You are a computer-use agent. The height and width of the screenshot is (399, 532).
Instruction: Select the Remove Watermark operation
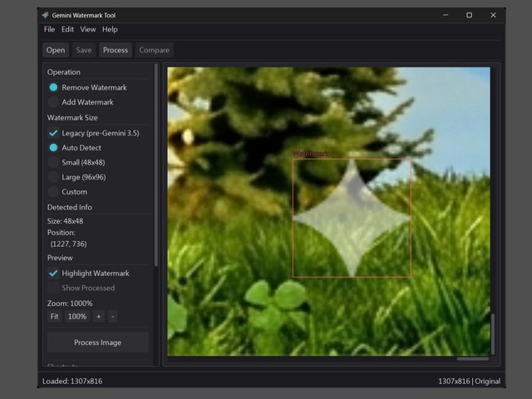pyautogui.click(x=87, y=87)
